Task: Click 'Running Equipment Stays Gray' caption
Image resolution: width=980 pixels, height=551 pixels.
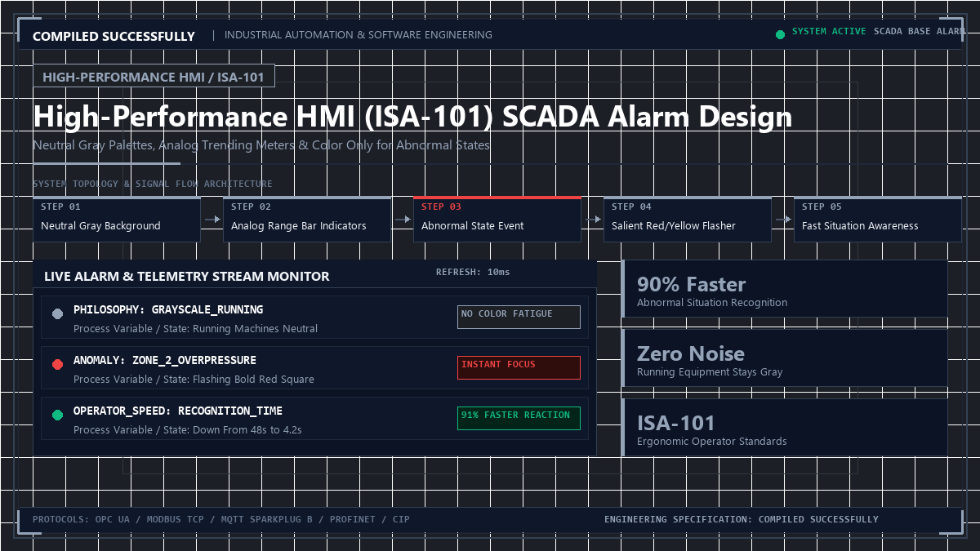Action: point(710,372)
